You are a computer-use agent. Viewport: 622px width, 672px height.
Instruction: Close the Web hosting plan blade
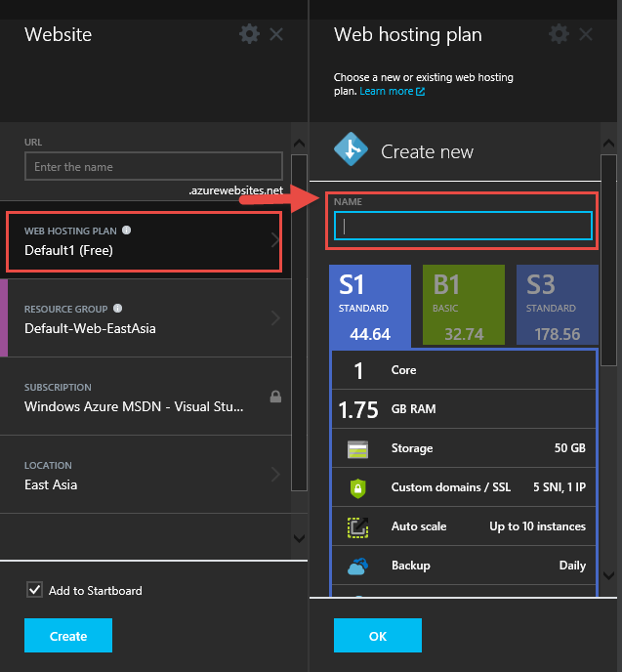point(586,34)
